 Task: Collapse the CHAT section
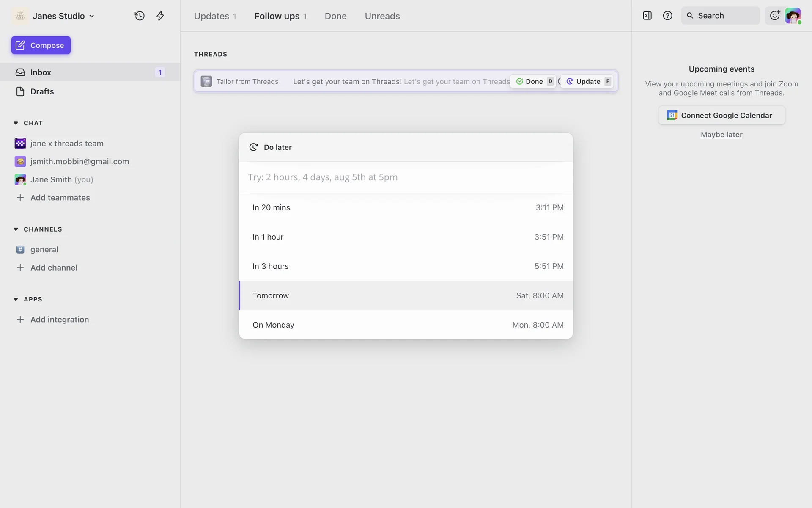click(x=16, y=123)
